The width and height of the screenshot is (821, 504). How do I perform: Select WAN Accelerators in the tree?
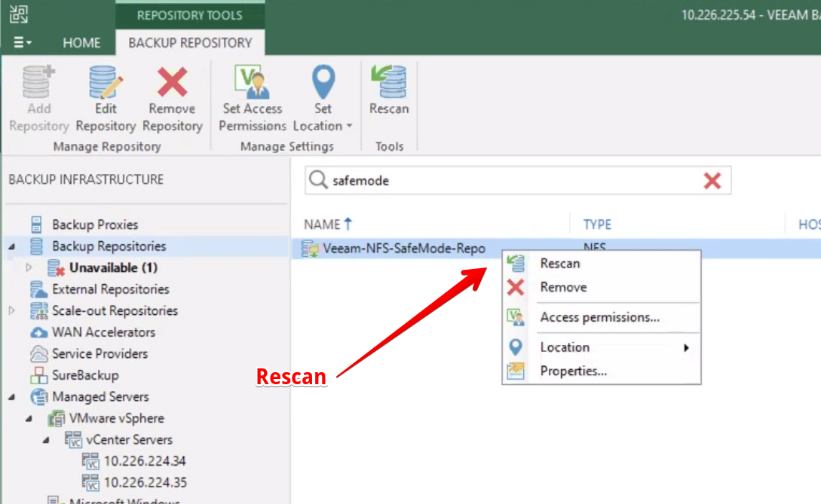(x=104, y=332)
